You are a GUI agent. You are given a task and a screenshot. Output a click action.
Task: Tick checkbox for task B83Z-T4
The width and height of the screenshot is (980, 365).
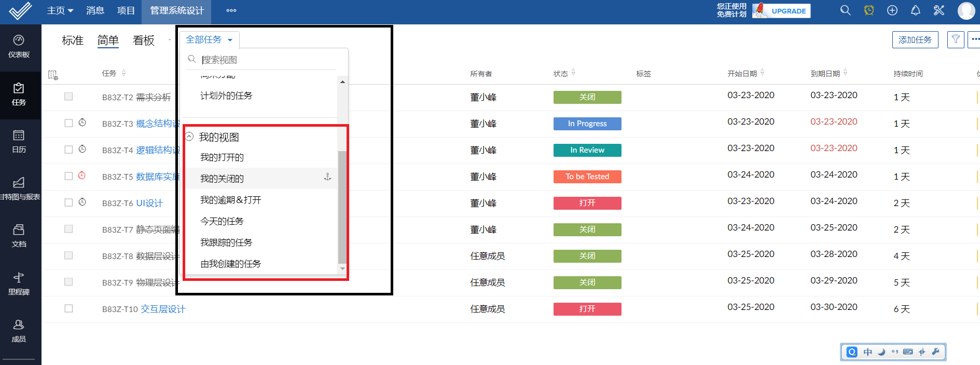[68, 150]
